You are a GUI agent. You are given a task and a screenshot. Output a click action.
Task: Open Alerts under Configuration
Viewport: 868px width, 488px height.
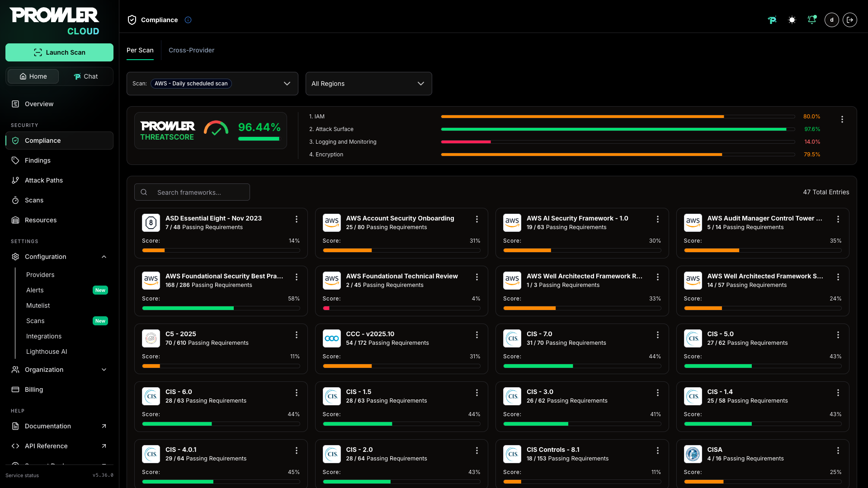pos(35,290)
